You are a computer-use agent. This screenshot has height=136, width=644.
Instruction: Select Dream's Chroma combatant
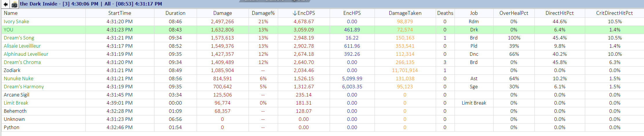(22, 62)
